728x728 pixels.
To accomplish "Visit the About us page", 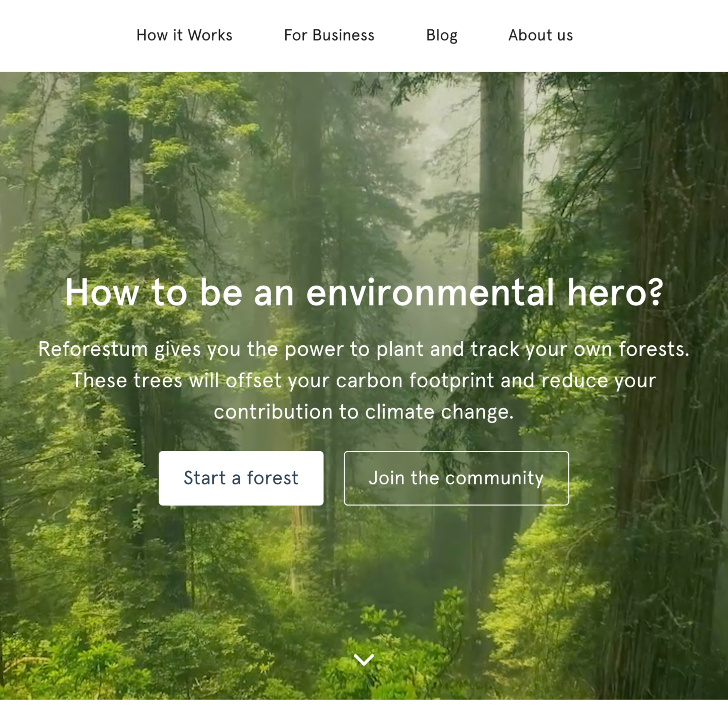I will [540, 35].
